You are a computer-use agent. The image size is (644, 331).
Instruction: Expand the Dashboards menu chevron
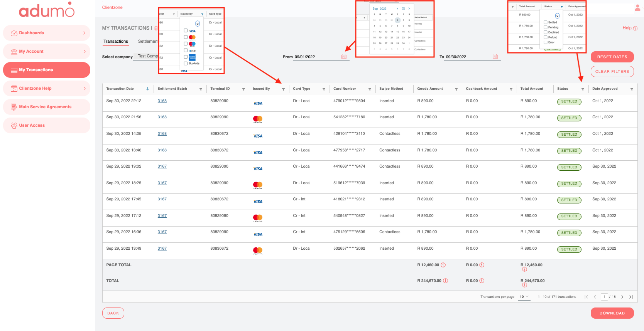click(x=85, y=33)
